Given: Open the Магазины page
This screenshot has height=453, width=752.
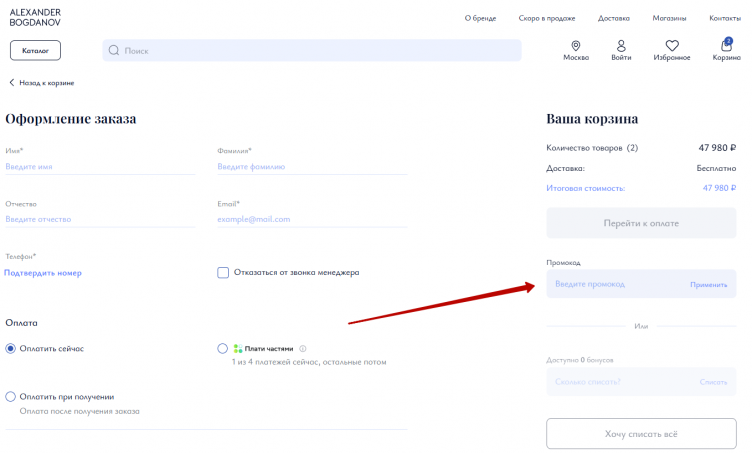Looking at the screenshot, I should [669, 18].
